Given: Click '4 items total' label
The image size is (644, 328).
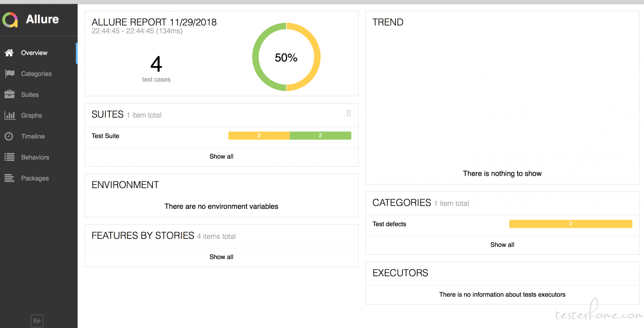Looking at the screenshot, I should pyautogui.click(x=216, y=237).
